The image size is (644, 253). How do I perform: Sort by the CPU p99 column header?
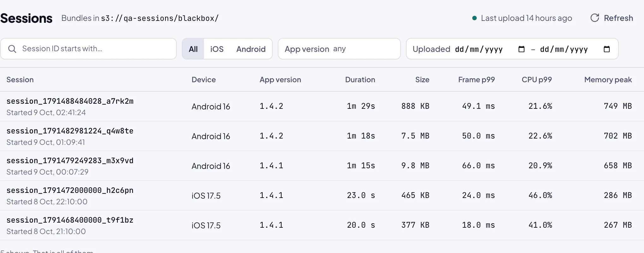(x=537, y=80)
